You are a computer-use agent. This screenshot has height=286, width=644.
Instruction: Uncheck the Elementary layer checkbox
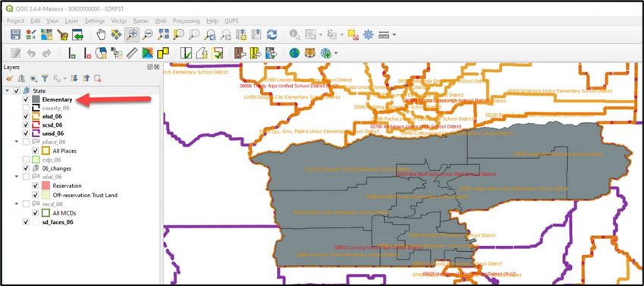[27, 99]
